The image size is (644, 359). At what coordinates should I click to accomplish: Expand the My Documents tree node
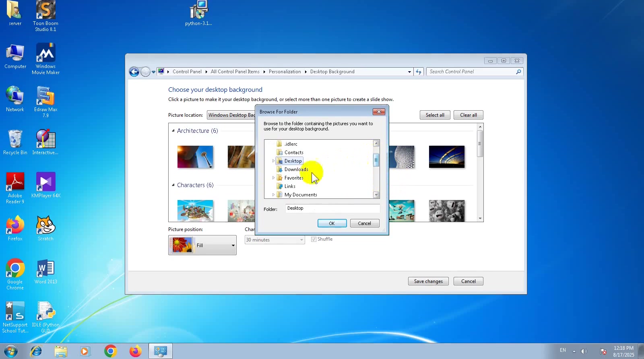point(273,195)
